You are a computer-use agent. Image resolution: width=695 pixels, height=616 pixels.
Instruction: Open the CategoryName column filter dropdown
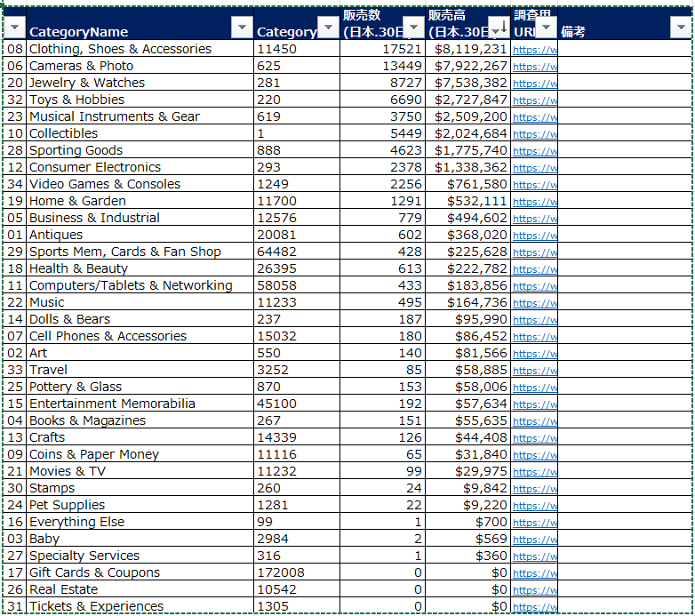(242, 28)
